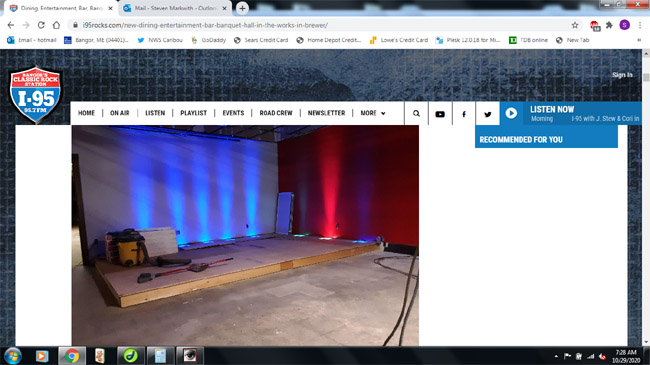This screenshot has height=365, width=650.
Task: Click the stage photo with blue and red lights
Action: [245, 236]
